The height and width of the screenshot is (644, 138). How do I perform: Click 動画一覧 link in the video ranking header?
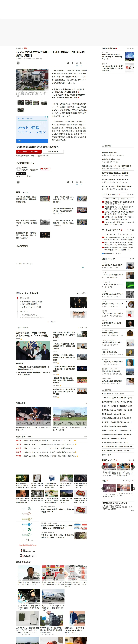click(x=131, y=460)
